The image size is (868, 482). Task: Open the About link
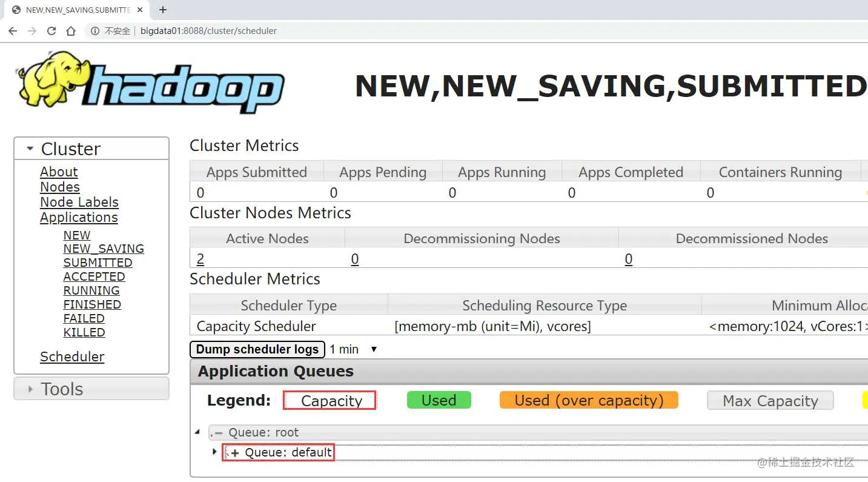[59, 172]
